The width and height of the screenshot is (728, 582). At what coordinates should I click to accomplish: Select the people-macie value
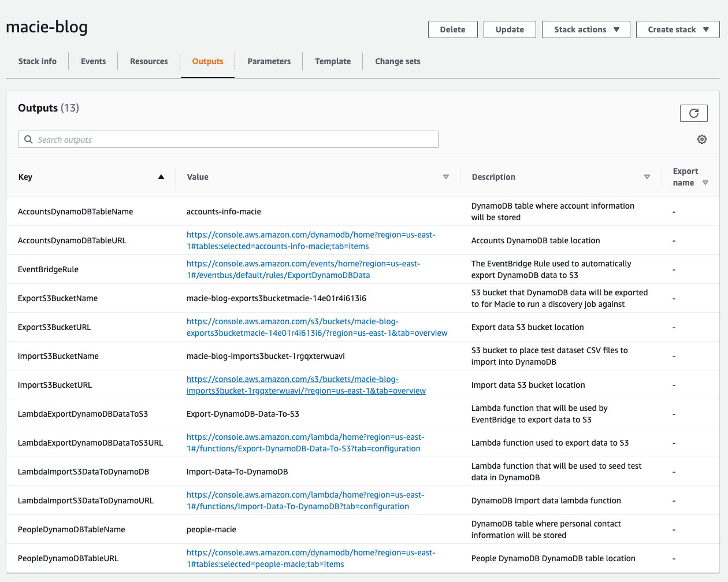click(x=211, y=529)
